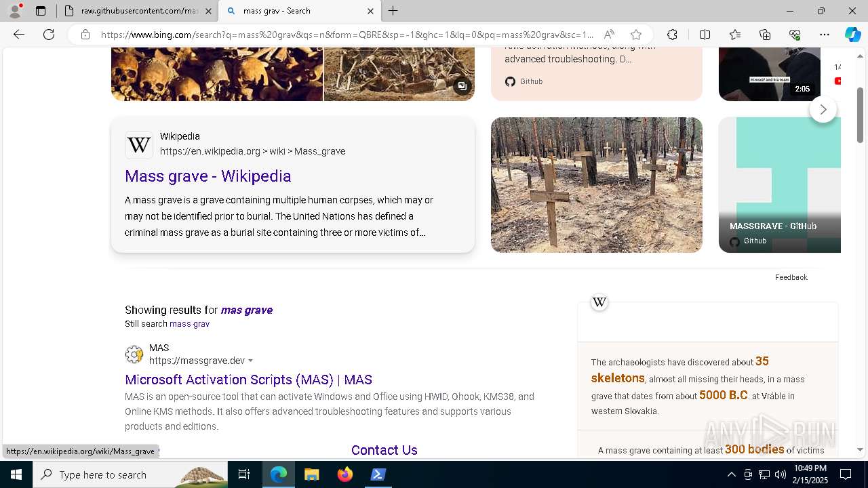The image size is (868, 488).
Task: Open File Explorer from taskbar
Action: click(311, 474)
